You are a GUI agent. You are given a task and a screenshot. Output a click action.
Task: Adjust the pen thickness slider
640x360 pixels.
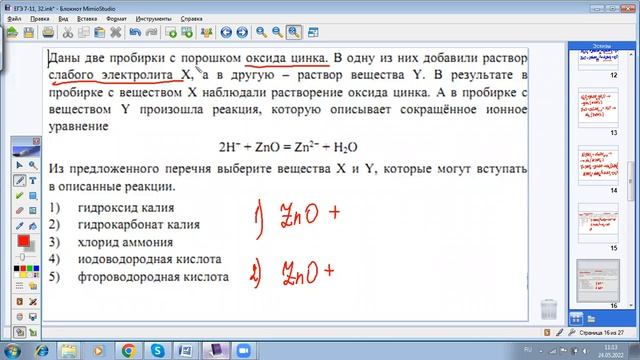(22, 257)
